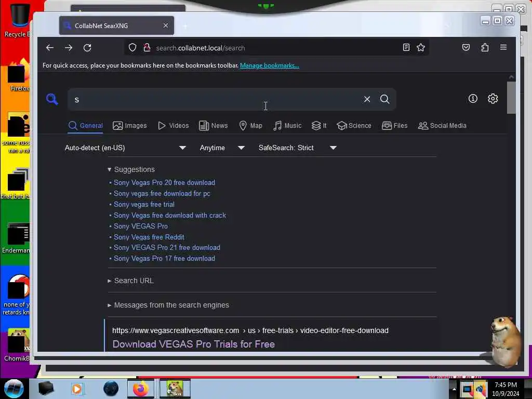The image size is (532, 399).
Task: Click the page vertical scrollbar thumb
Action: pos(511,97)
